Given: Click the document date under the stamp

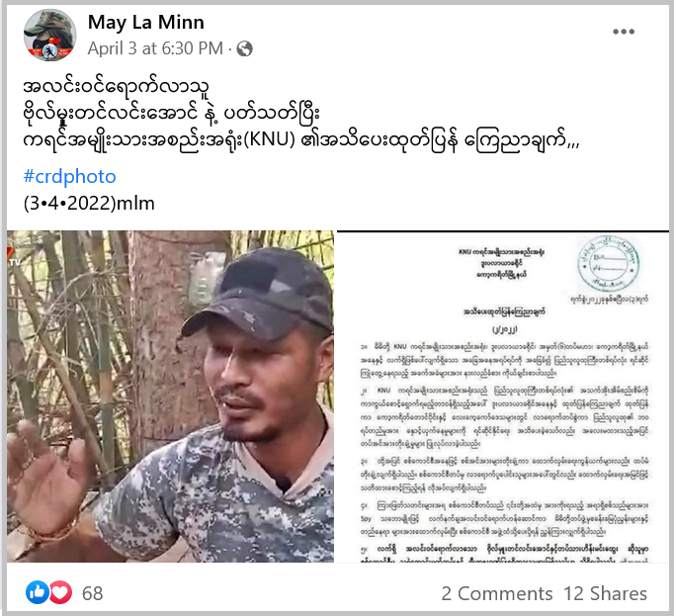Looking at the screenshot, I should click(x=609, y=299).
